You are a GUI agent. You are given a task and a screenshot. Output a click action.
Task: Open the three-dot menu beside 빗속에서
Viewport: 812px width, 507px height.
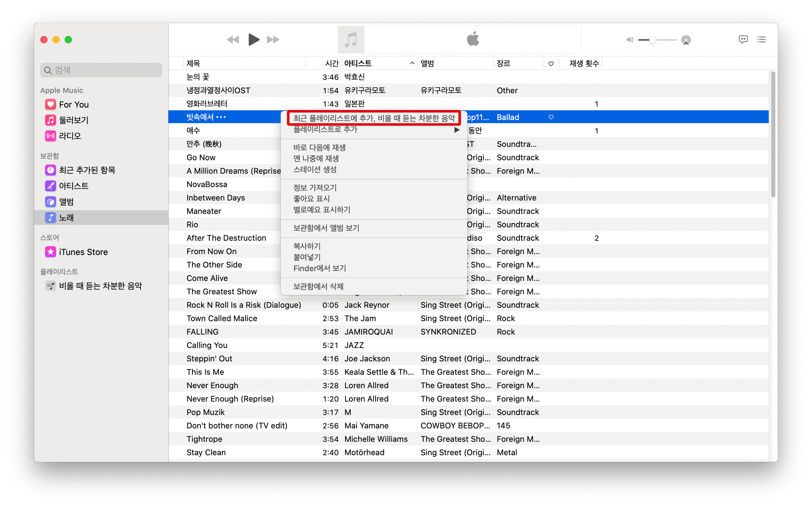(x=221, y=117)
